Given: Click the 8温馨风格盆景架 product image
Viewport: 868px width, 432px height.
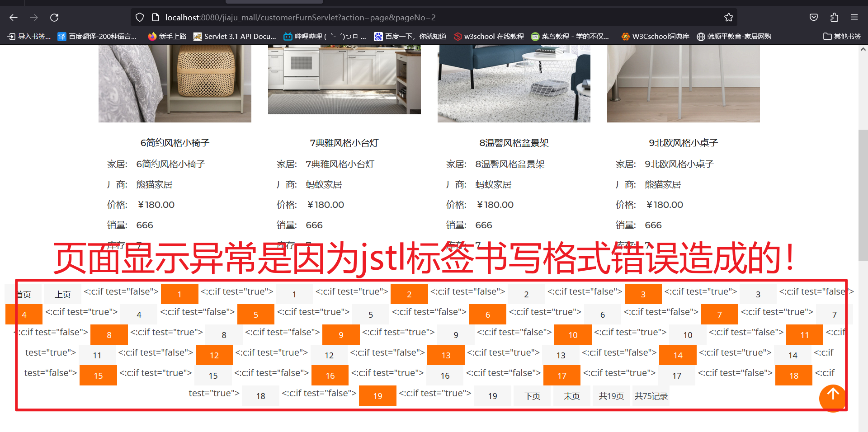Looking at the screenshot, I should tap(514, 84).
